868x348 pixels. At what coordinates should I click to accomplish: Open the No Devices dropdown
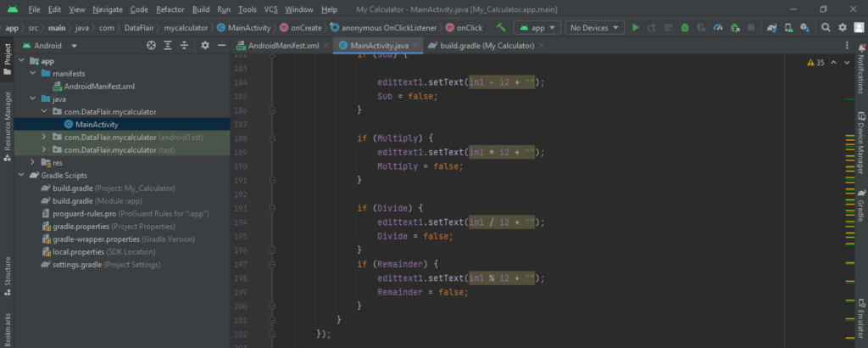pos(595,27)
